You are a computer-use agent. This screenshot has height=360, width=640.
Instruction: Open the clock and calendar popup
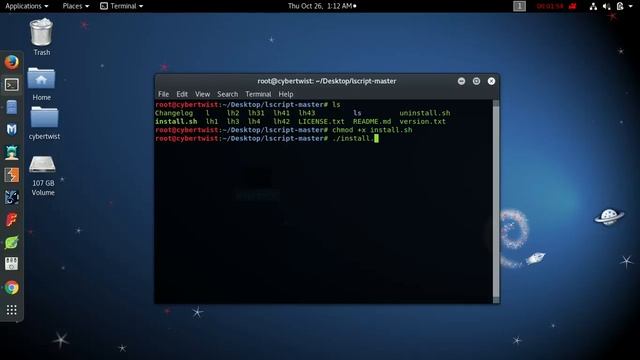(322, 6)
